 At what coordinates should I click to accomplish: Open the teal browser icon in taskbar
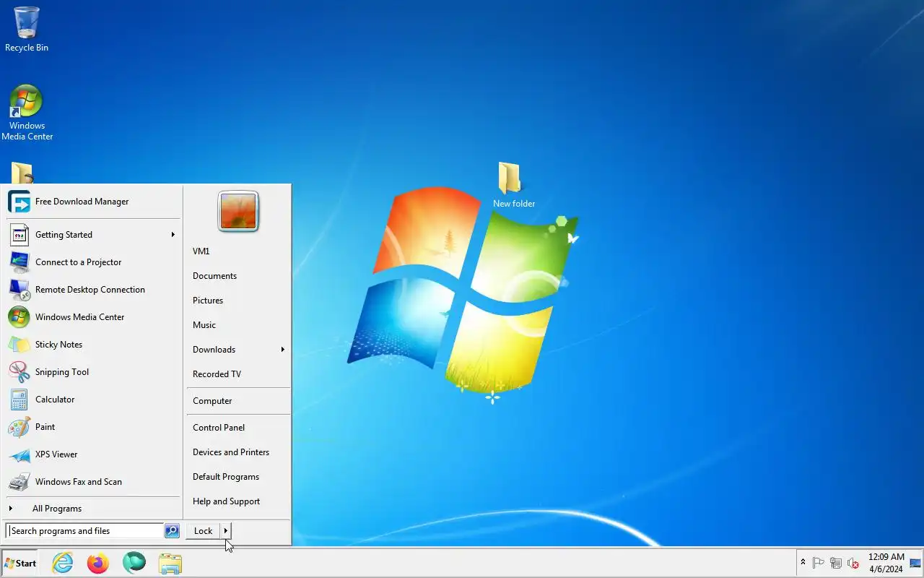coord(134,563)
